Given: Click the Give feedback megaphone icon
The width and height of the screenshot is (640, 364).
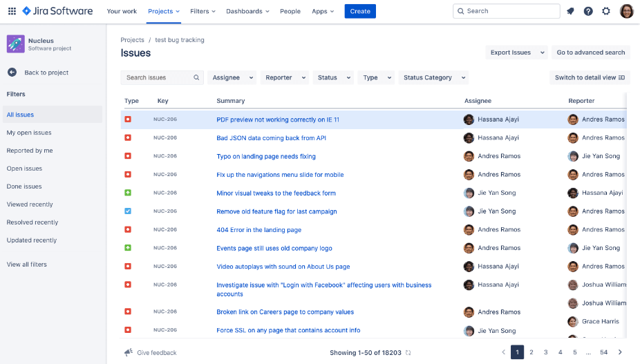Looking at the screenshot, I should [x=129, y=352].
